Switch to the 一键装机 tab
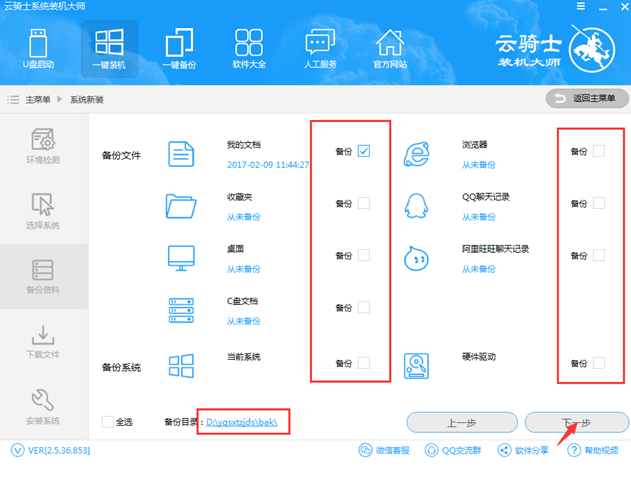Screen dimensions: 631x481 coord(109,49)
